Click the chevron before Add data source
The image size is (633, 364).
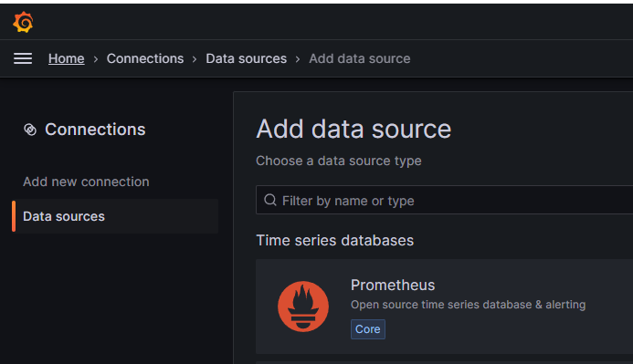pos(298,59)
